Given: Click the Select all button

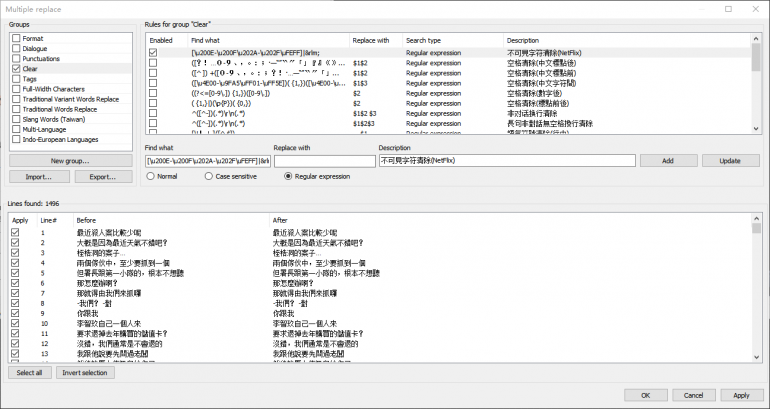Looking at the screenshot, I should click(x=29, y=373).
